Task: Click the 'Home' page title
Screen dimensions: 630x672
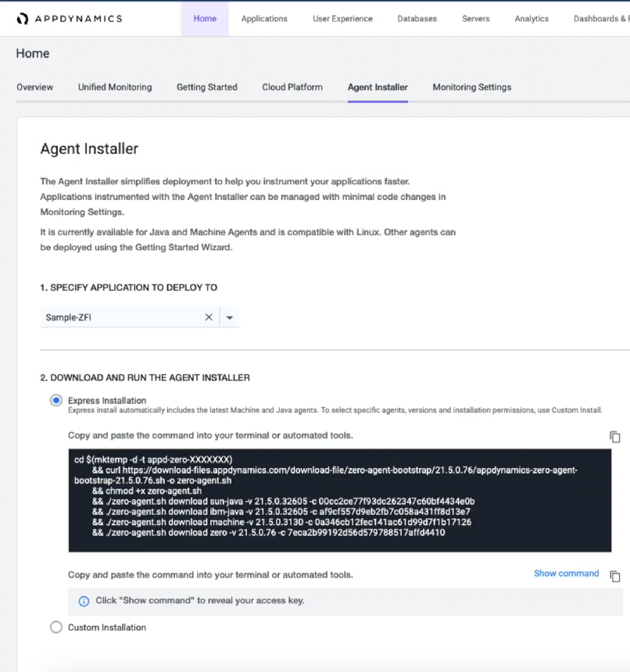Action: [x=33, y=53]
